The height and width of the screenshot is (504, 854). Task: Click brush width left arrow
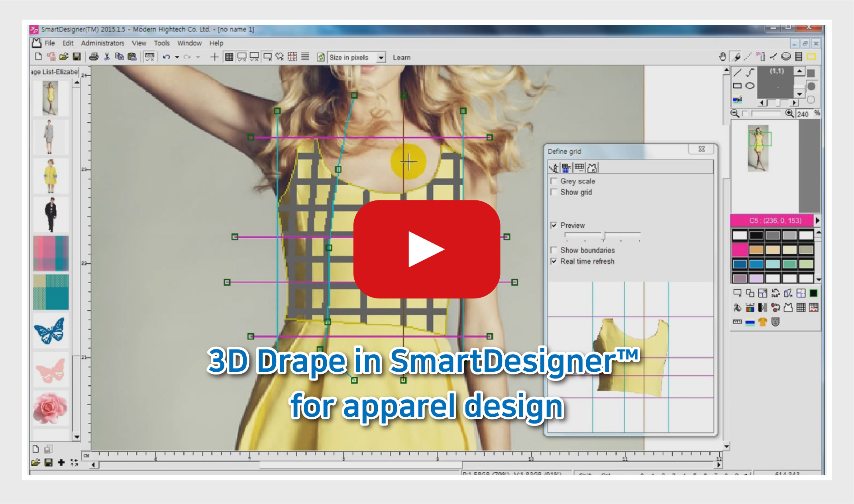[762, 102]
